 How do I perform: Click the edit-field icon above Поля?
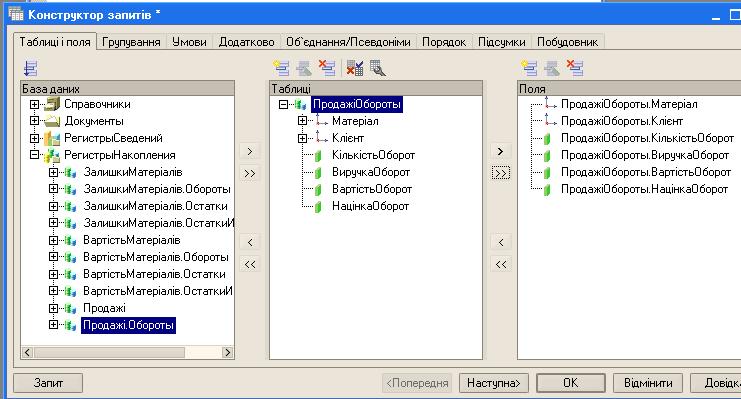(552, 68)
